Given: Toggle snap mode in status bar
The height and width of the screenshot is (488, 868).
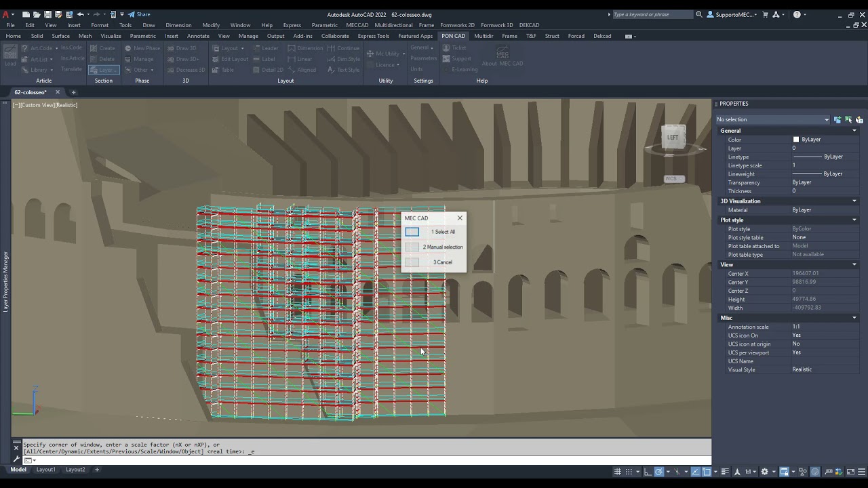Looking at the screenshot, I should (629, 472).
